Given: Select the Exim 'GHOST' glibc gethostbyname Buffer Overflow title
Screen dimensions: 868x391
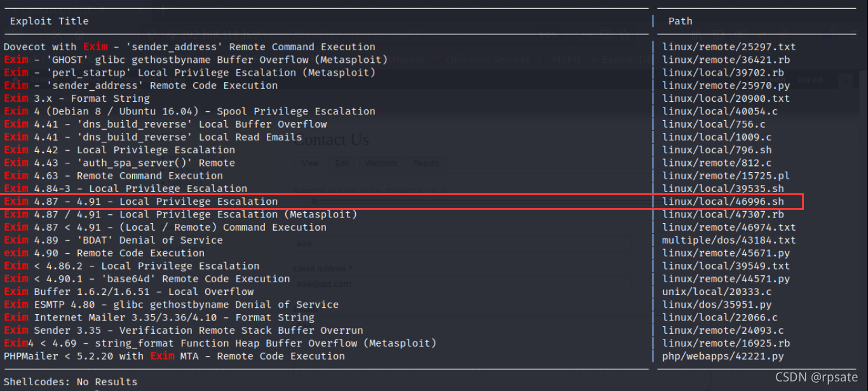Looking at the screenshot, I should 196,60.
